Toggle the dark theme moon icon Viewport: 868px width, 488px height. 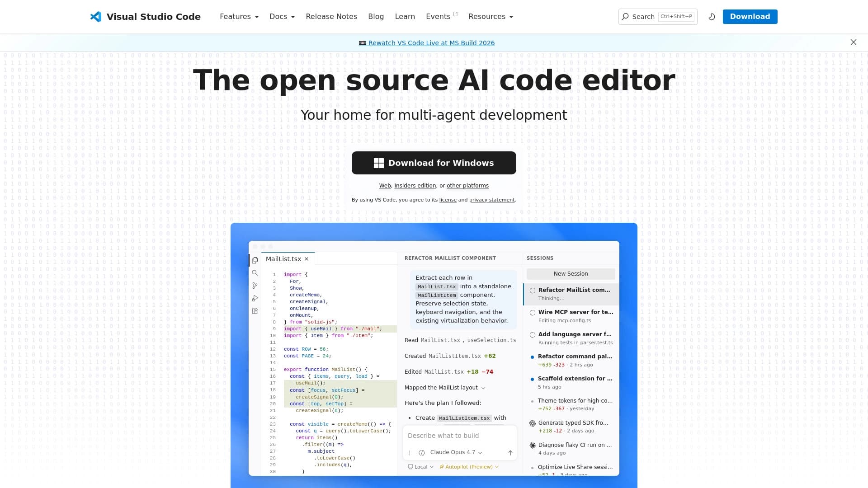[x=712, y=17]
